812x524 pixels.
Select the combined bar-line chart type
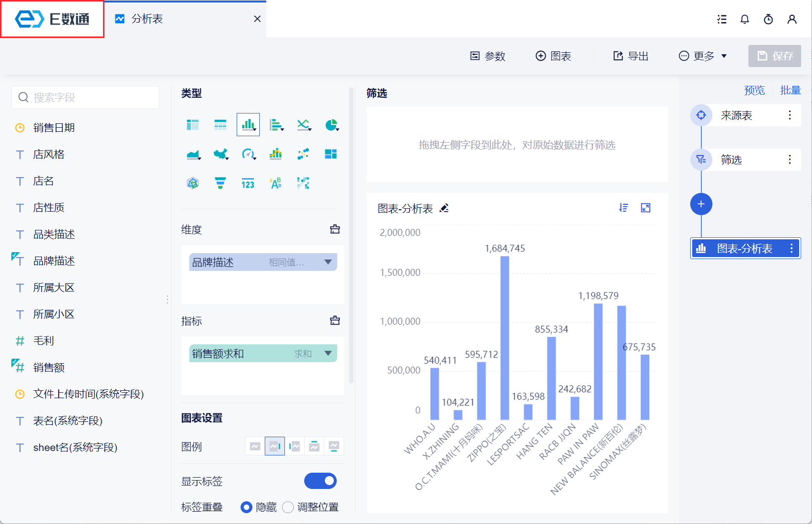tap(276, 154)
